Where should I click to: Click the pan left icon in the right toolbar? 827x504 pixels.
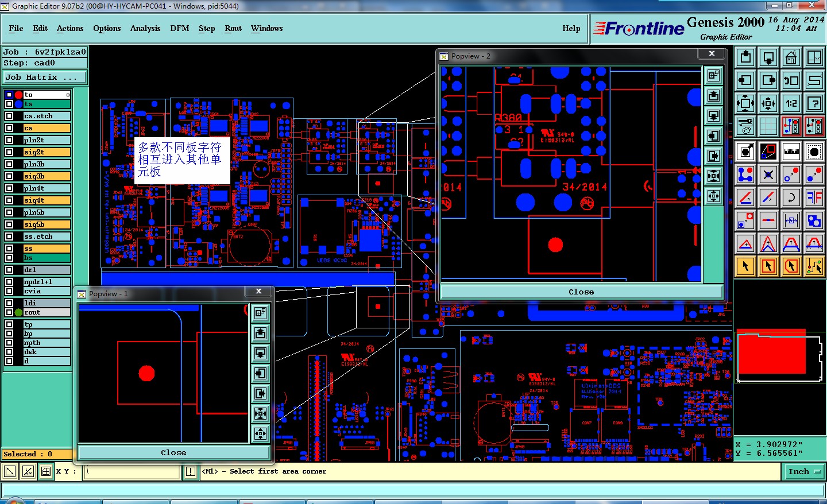(x=745, y=80)
